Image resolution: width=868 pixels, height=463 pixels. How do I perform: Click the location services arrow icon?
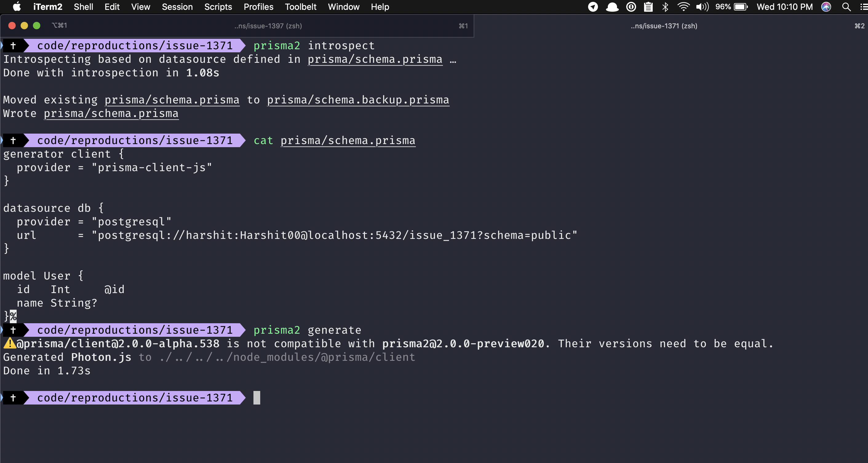pyautogui.click(x=593, y=7)
